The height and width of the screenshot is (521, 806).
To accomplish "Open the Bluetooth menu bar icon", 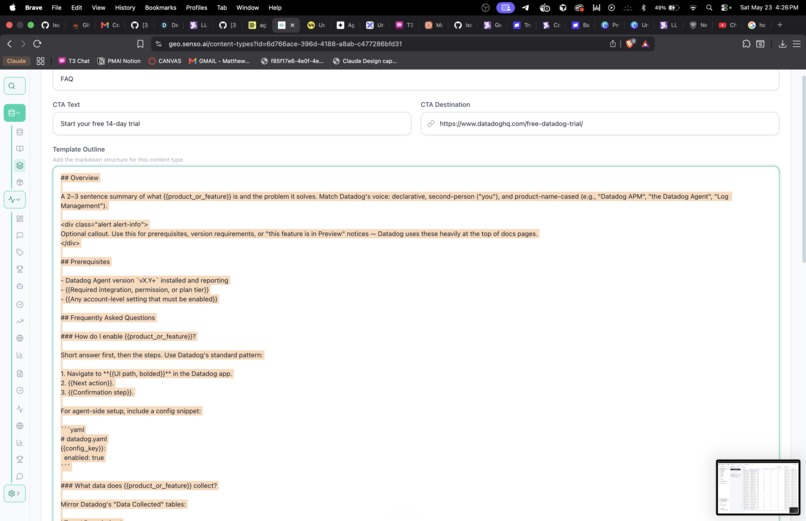I will [x=643, y=8].
